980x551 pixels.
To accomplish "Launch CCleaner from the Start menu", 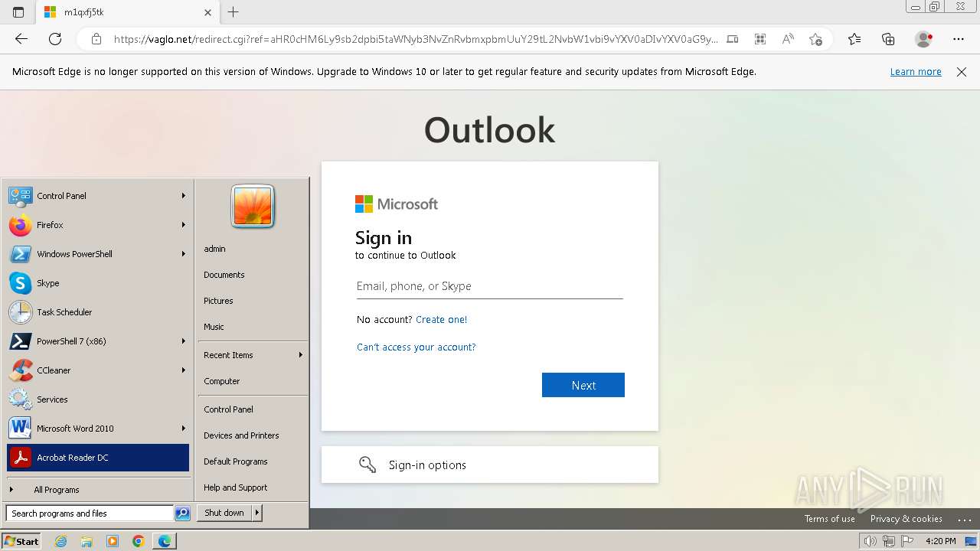I will coord(98,370).
